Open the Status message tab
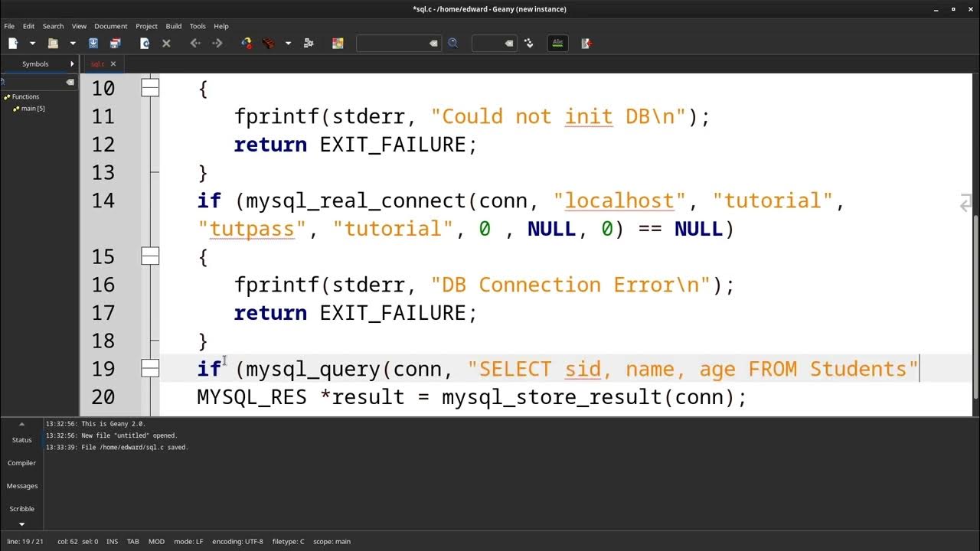 pyautogui.click(x=21, y=440)
